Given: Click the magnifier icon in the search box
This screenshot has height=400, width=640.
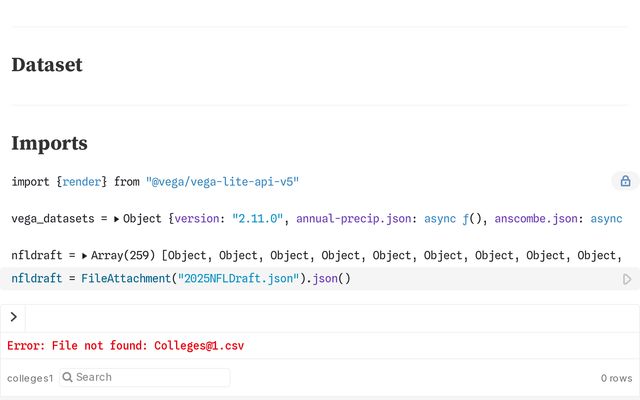Looking at the screenshot, I should tap(67, 377).
